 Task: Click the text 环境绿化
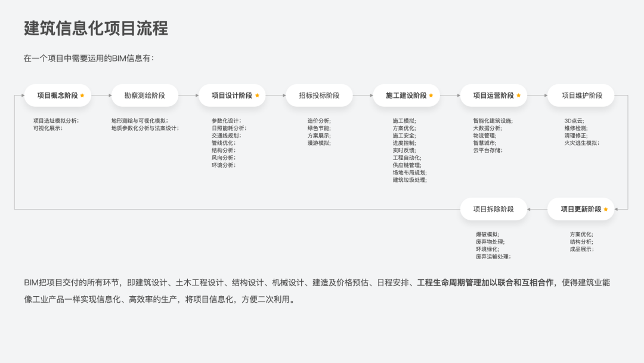point(487,249)
